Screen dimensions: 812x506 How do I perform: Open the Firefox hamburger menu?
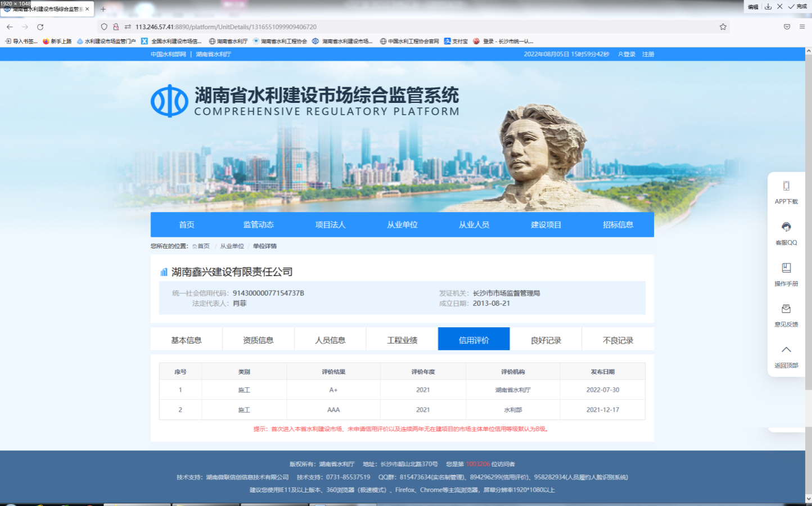pos(802,27)
